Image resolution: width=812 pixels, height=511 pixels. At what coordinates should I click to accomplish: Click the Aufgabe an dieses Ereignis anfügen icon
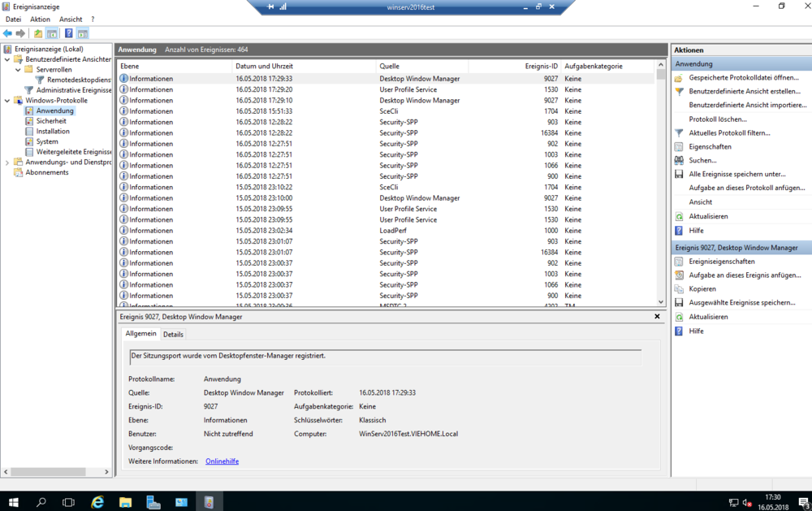(679, 275)
